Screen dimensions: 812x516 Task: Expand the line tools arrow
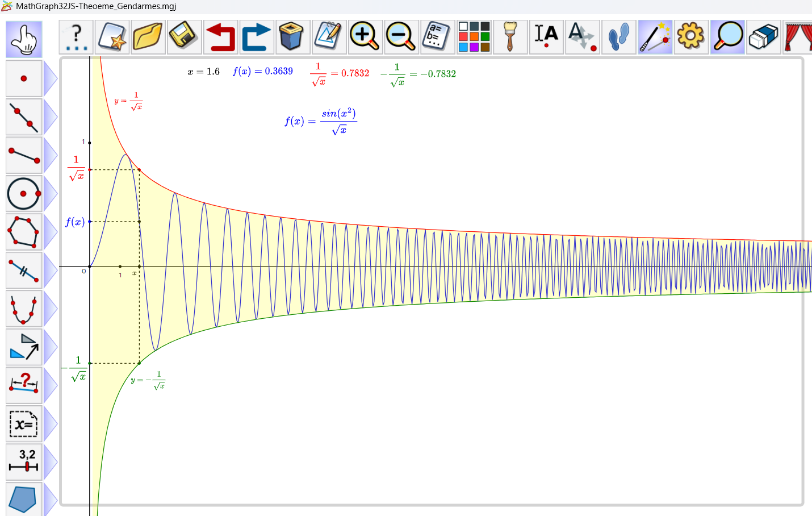(50, 117)
